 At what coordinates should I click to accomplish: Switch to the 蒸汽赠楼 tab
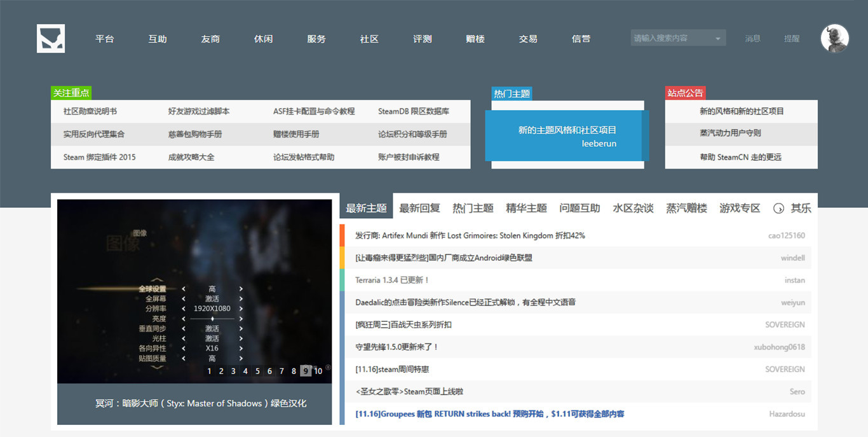point(686,208)
